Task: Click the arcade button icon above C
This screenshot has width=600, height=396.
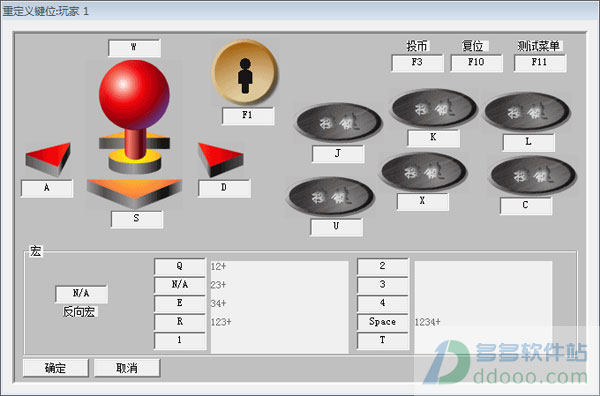Action: [533, 175]
